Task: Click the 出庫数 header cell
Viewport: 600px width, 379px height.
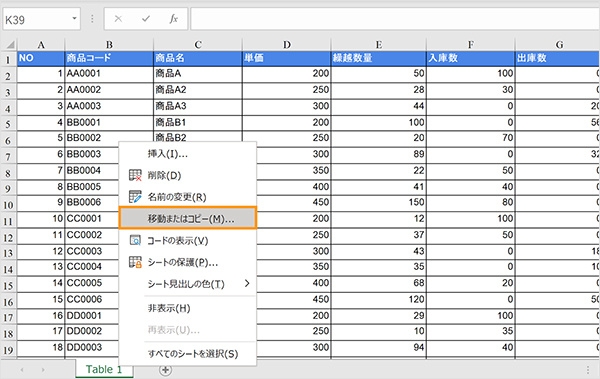Action: [558, 59]
